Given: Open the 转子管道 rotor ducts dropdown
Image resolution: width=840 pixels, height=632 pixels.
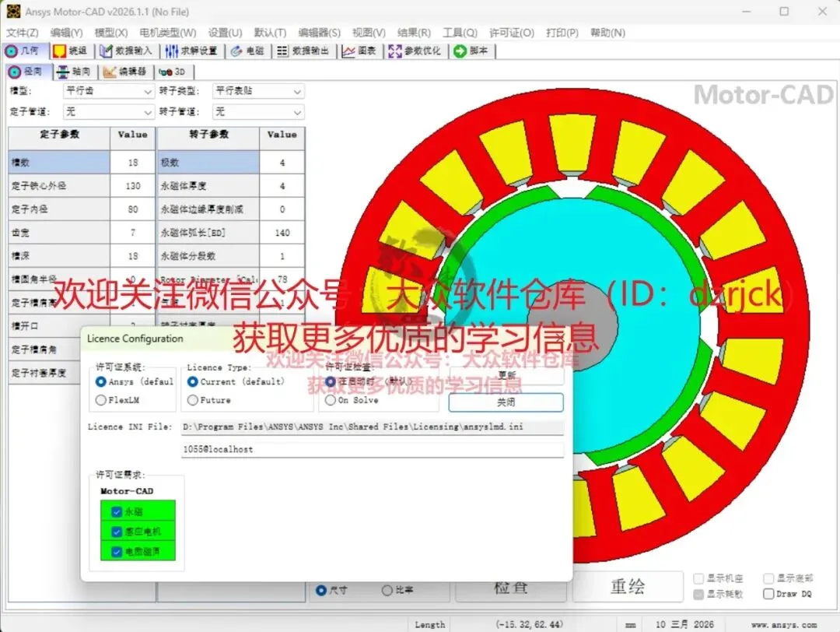Looking at the screenshot, I should pos(258,112).
